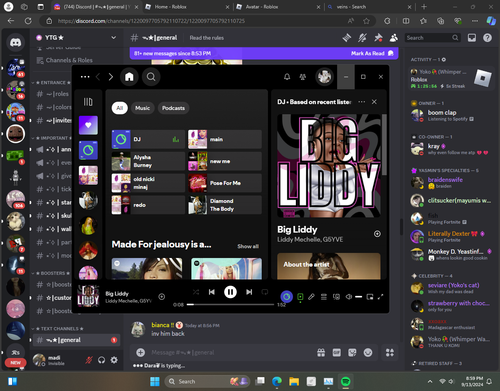Image resolution: width=500 pixels, height=391 pixels.
Task: Open the gift icon in message bar
Action: 321,352
